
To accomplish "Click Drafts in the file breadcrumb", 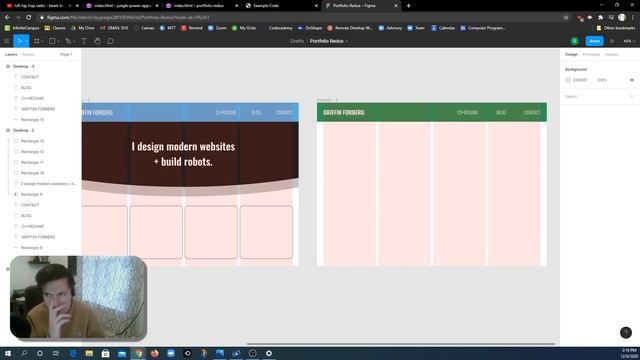I will pyautogui.click(x=297, y=41).
